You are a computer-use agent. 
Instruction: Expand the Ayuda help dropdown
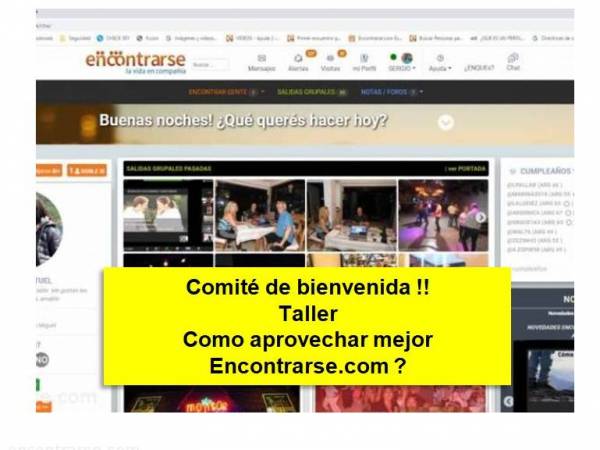tap(440, 68)
